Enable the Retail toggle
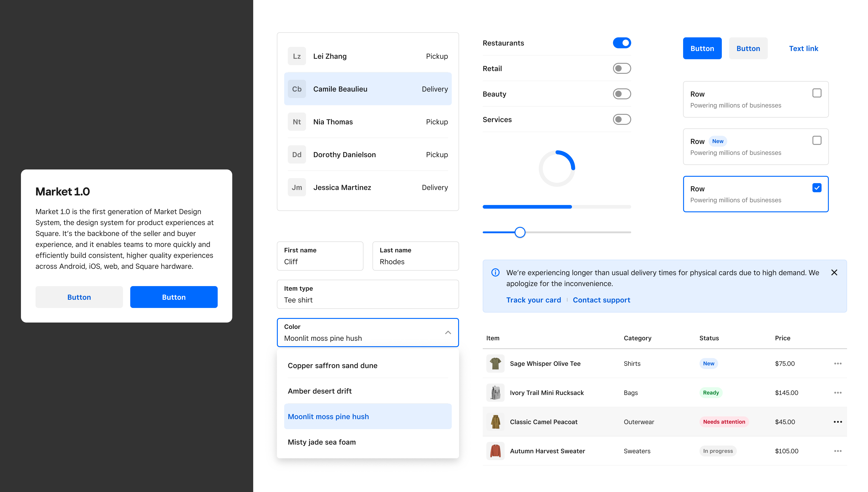This screenshot has width=868, height=492. (x=622, y=68)
